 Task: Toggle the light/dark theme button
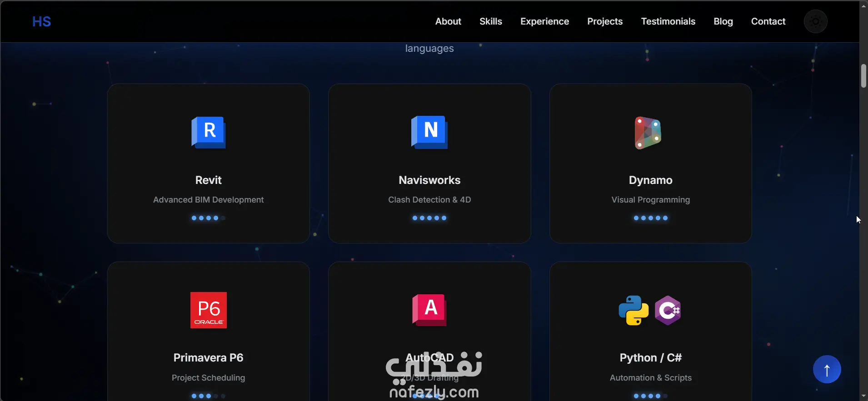816,21
